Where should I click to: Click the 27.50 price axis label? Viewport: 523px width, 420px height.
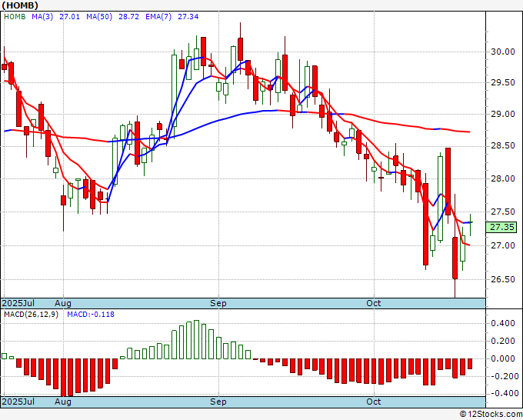[x=503, y=212]
